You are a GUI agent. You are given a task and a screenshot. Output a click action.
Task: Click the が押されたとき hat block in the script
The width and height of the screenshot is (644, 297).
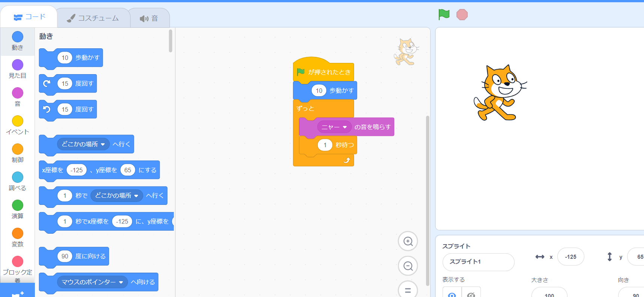click(x=323, y=70)
